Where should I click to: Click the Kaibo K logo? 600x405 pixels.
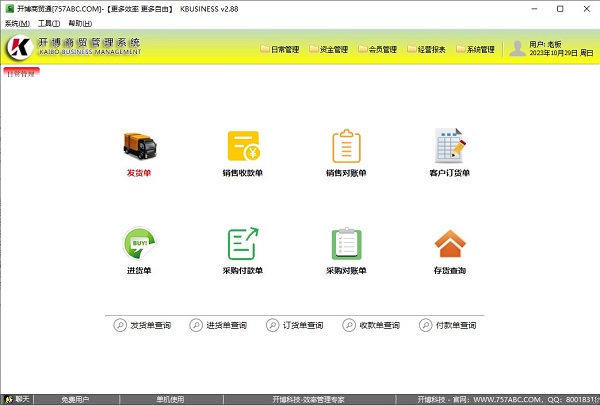click(20, 47)
